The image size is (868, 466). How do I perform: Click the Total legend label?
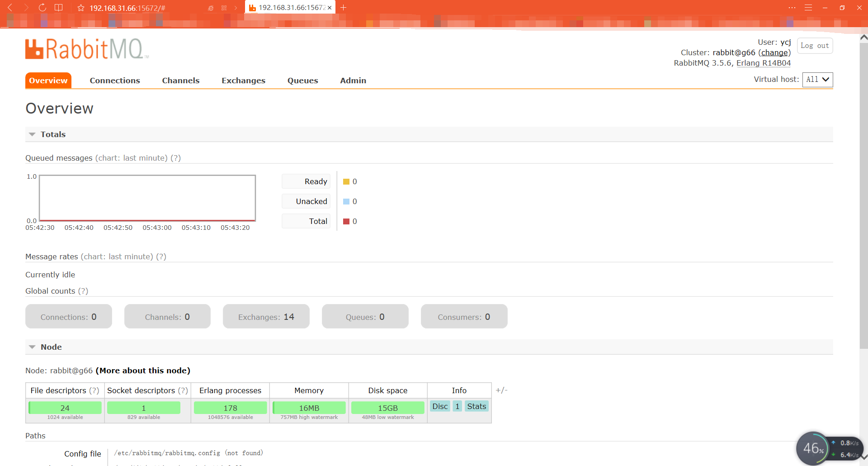point(306,221)
